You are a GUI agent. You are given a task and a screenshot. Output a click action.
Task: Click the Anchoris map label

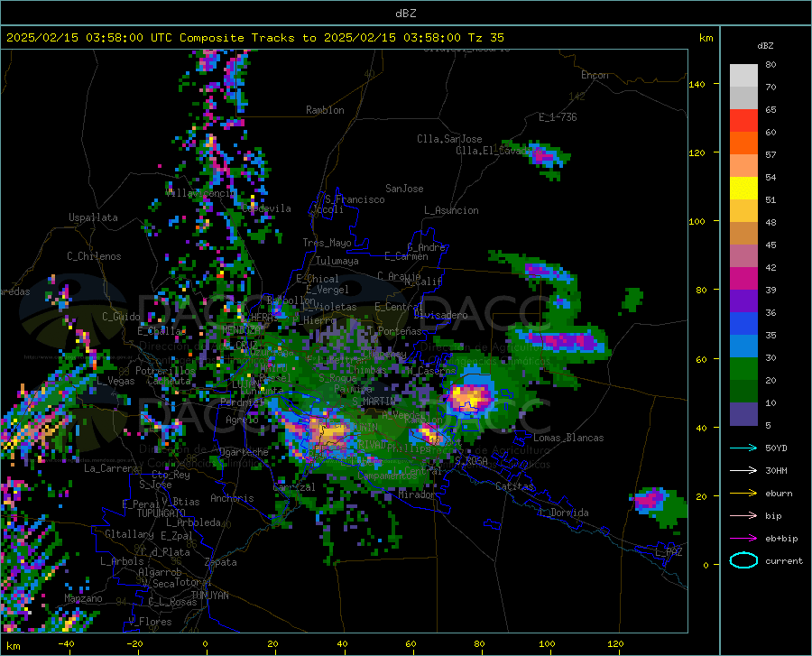232,498
